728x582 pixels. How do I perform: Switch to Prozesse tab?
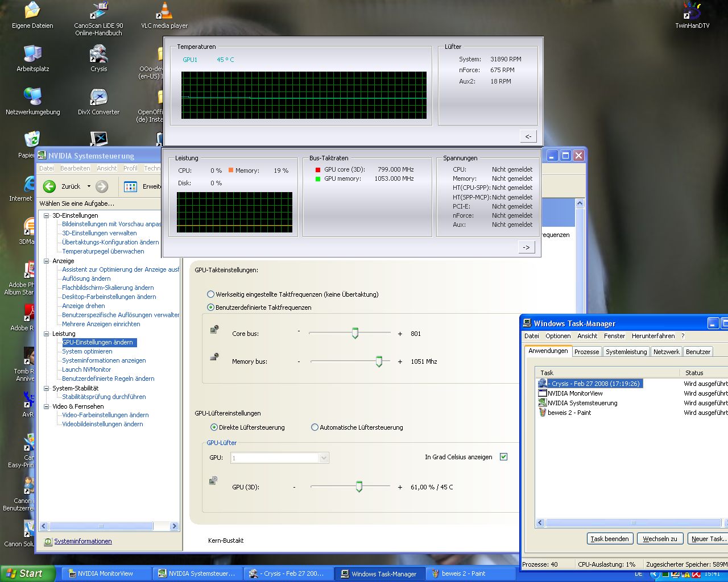click(x=586, y=352)
